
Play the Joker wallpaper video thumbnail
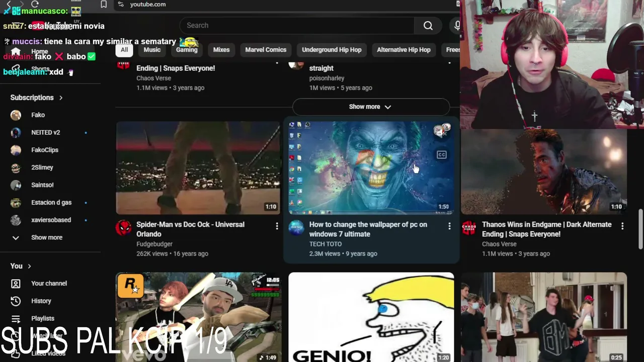coord(371,168)
